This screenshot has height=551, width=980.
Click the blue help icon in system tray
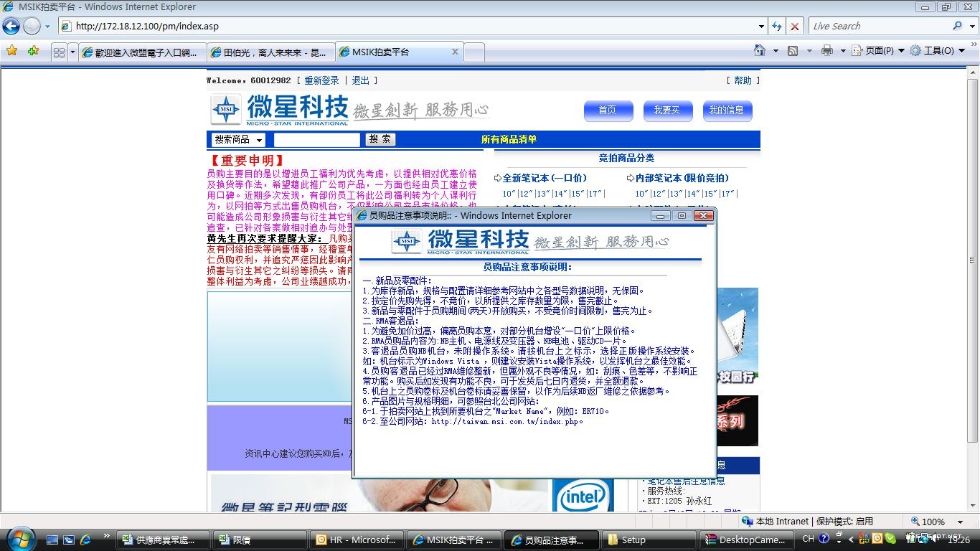(824, 539)
